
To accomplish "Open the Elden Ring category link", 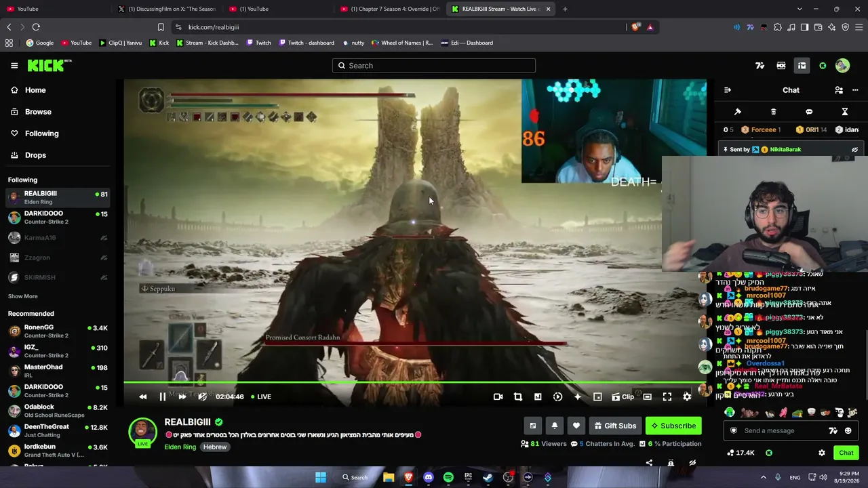I will [180, 447].
